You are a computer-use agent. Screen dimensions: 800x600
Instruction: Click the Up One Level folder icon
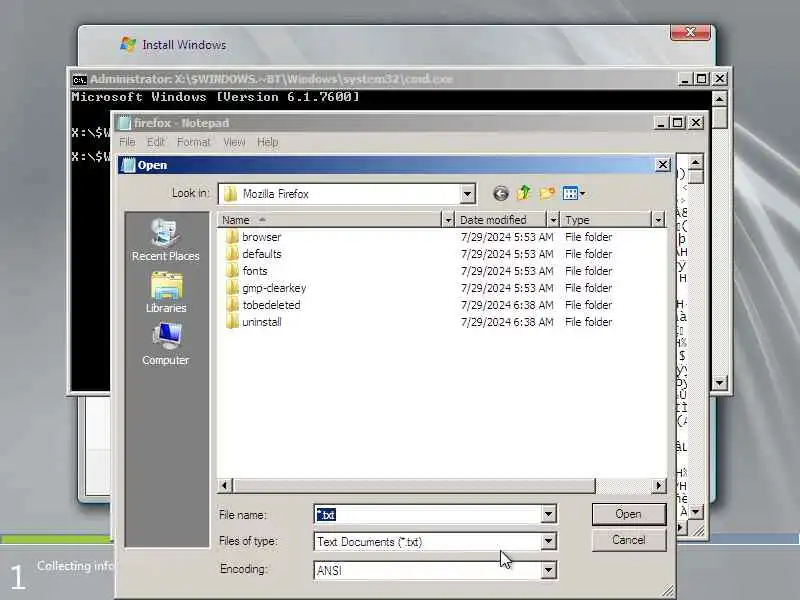pyautogui.click(x=523, y=193)
